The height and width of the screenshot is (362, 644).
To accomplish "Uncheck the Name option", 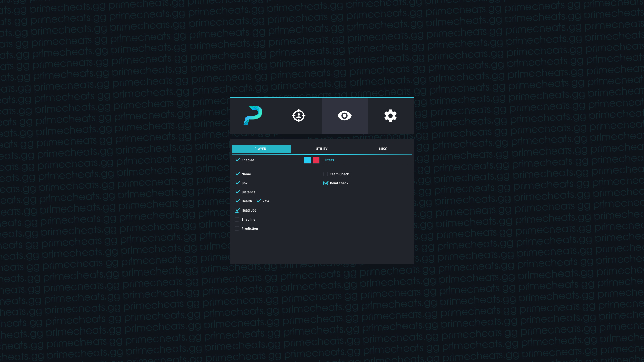I will coord(237,174).
